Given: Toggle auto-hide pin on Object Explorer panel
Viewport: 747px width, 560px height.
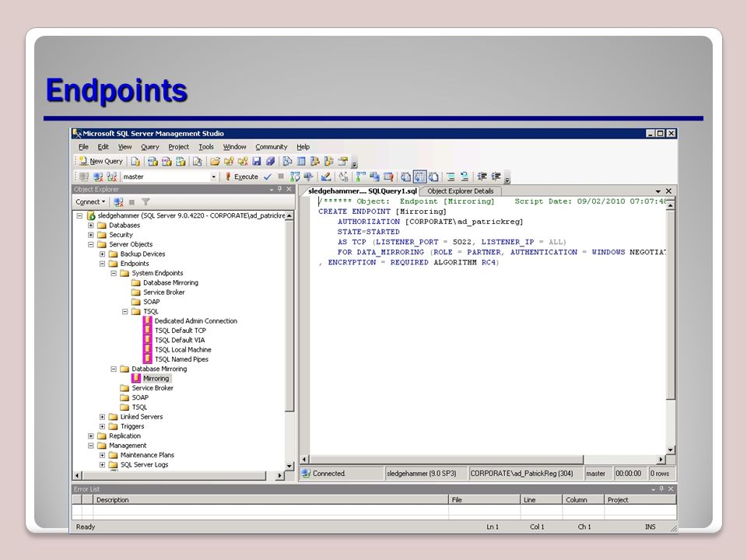Looking at the screenshot, I should (x=279, y=189).
